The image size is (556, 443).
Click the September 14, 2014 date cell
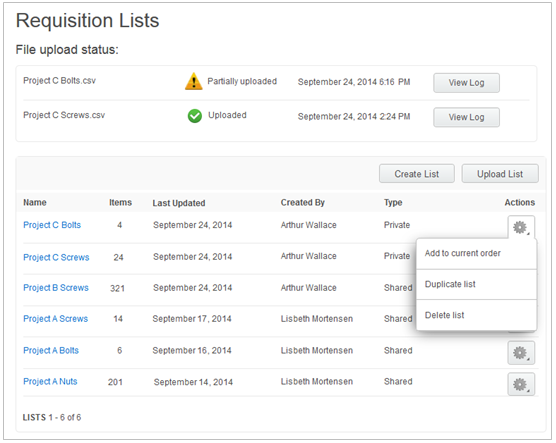point(193,382)
